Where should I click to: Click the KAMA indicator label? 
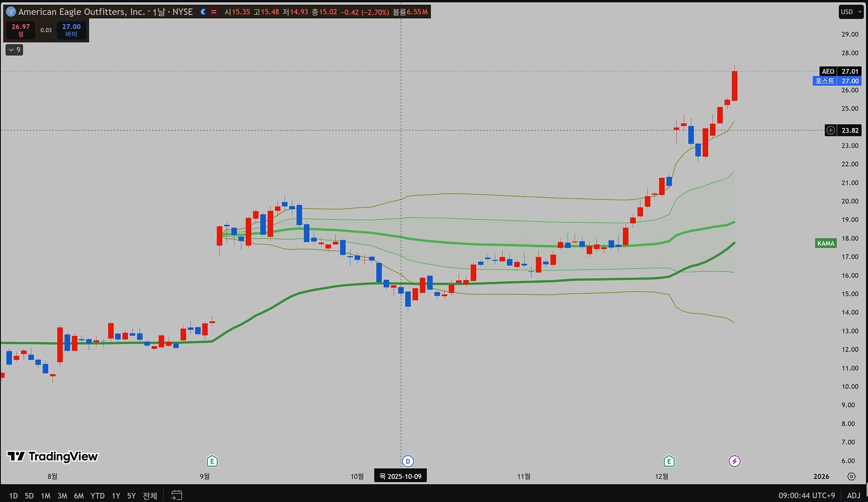coord(826,243)
